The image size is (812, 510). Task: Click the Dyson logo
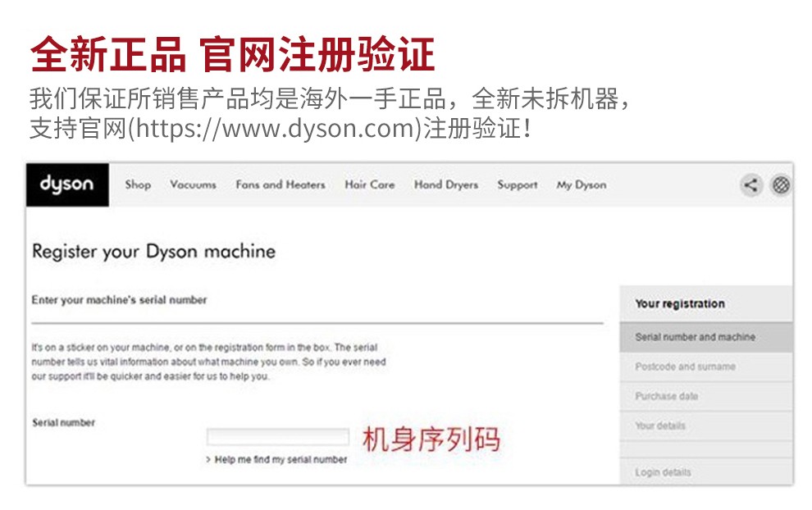tap(67, 184)
